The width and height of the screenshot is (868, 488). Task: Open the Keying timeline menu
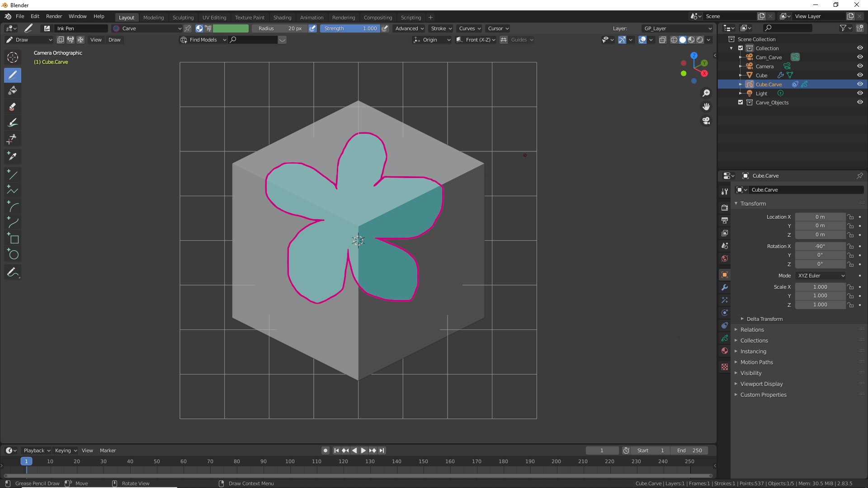click(66, 450)
